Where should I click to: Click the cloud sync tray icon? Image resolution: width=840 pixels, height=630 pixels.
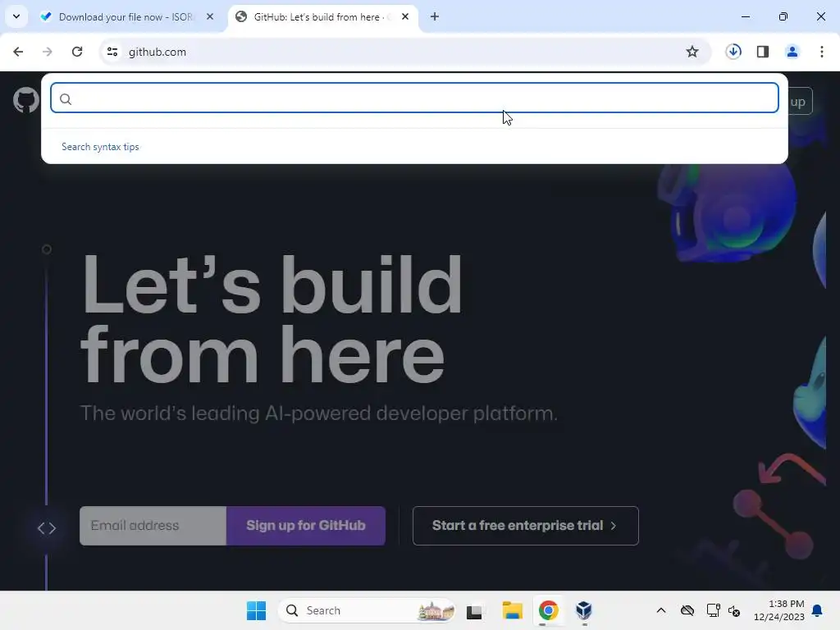click(687, 610)
